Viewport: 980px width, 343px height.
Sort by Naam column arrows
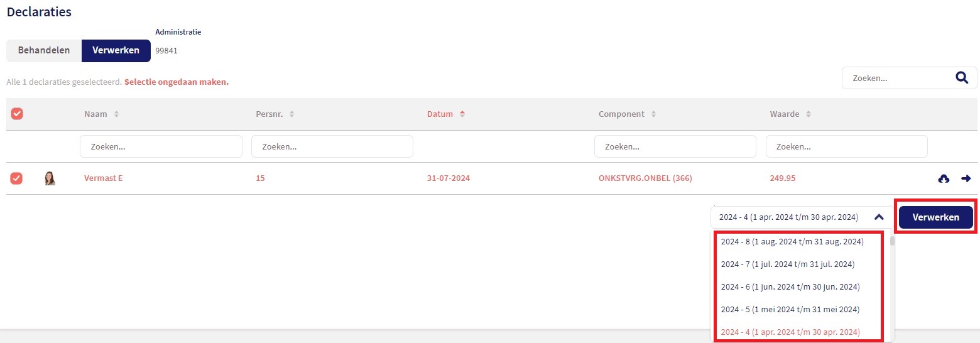click(116, 114)
